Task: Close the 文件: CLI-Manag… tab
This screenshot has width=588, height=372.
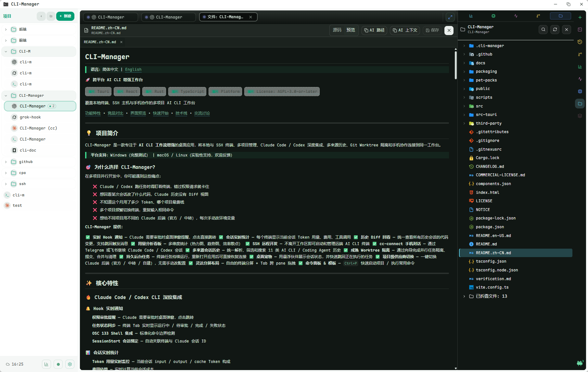Action: [250, 17]
